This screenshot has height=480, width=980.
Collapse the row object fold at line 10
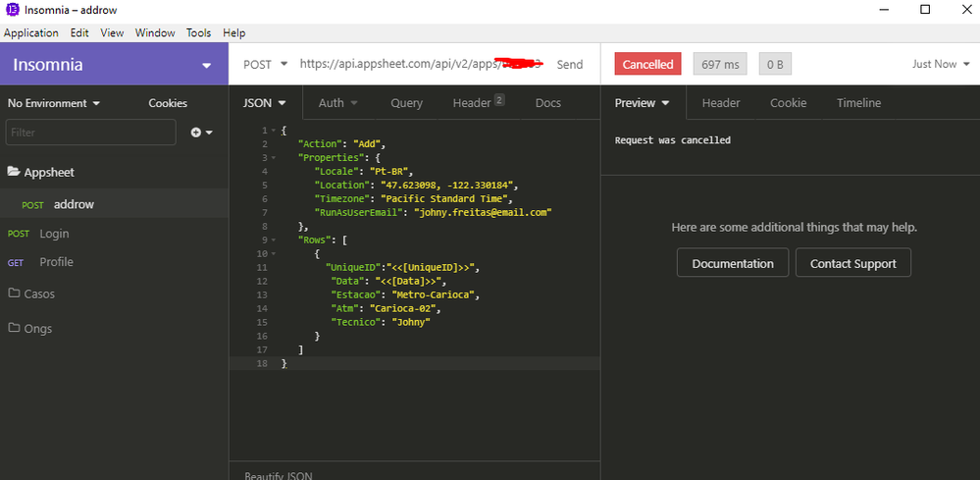point(274,254)
